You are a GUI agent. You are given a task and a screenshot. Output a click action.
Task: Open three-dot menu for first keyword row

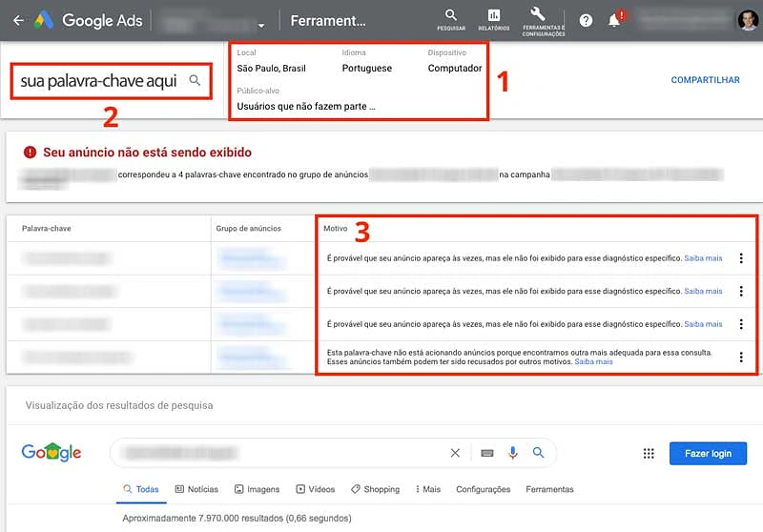[x=741, y=258]
